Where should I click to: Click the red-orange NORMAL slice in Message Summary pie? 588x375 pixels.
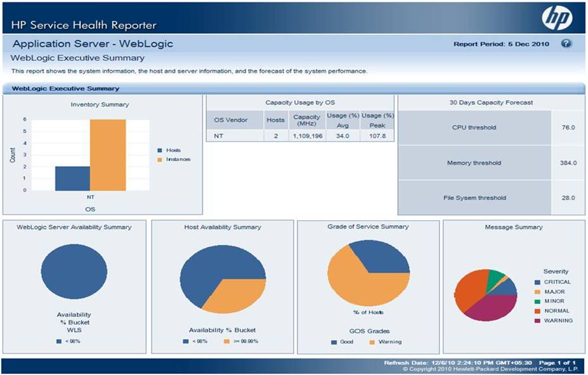click(x=469, y=291)
